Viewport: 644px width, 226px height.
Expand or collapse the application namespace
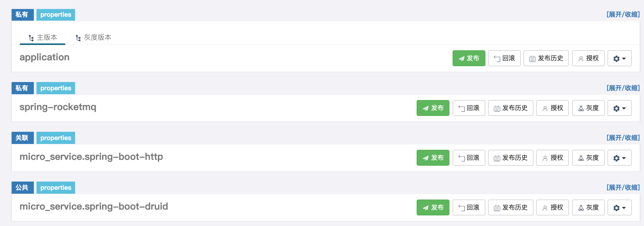point(623,15)
